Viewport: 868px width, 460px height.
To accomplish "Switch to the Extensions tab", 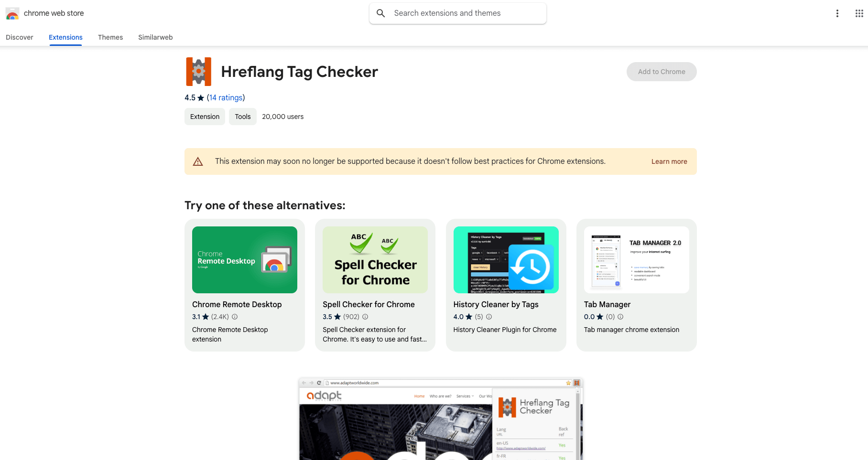I will (x=65, y=37).
